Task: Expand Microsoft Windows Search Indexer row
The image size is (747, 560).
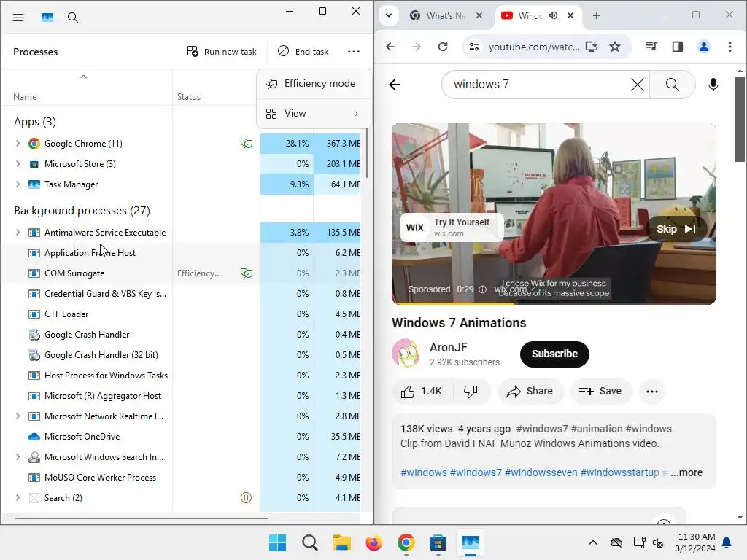Action: point(18,457)
